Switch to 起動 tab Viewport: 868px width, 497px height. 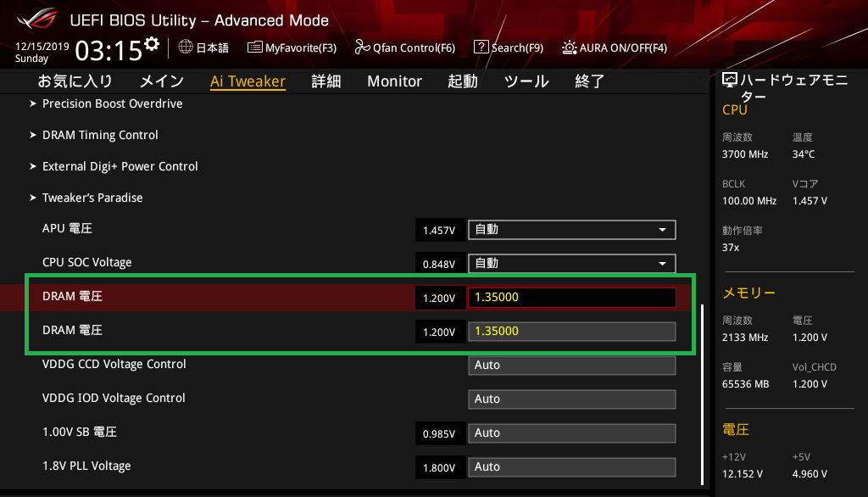pos(463,81)
